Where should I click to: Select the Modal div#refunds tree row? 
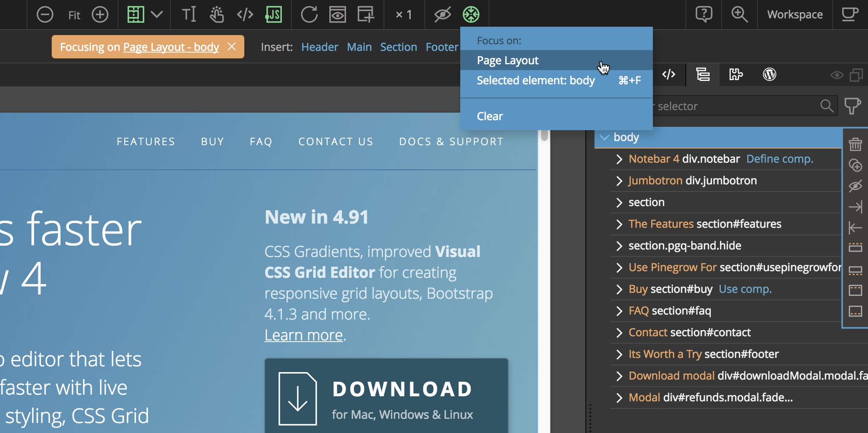click(x=739, y=398)
